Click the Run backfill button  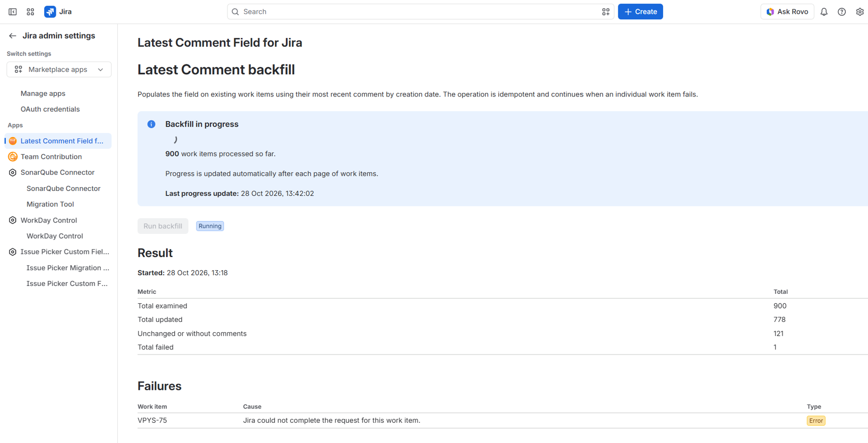[163, 226]
